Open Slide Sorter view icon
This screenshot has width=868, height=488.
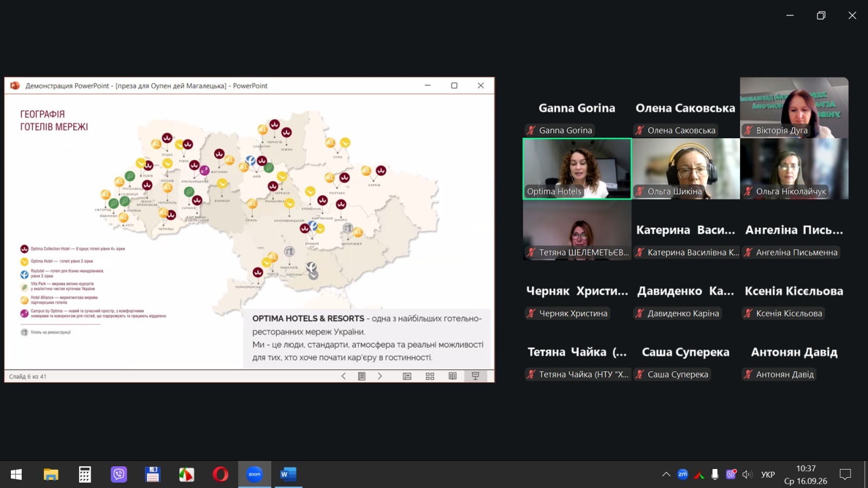[x=430, y=376]
